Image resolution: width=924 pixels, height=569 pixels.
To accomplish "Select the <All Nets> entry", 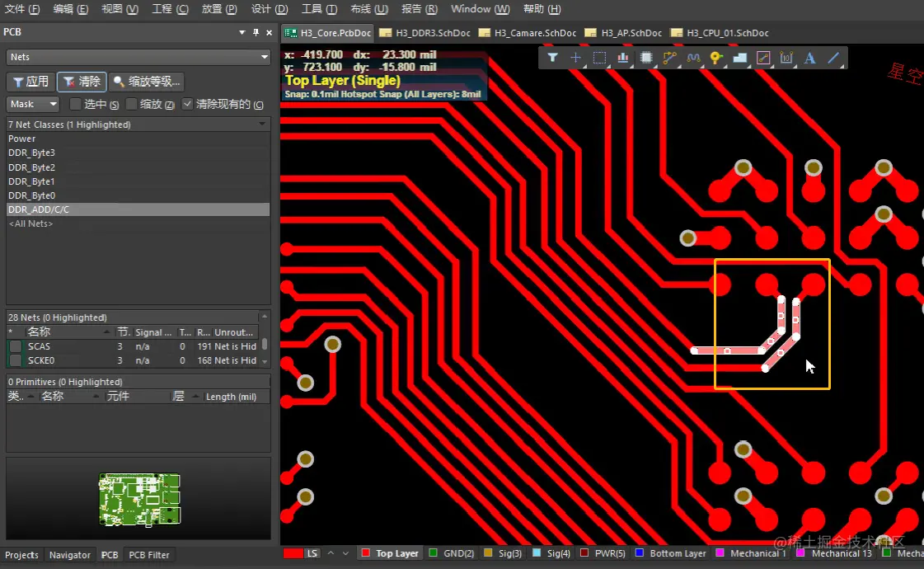I will pos(138,223).
